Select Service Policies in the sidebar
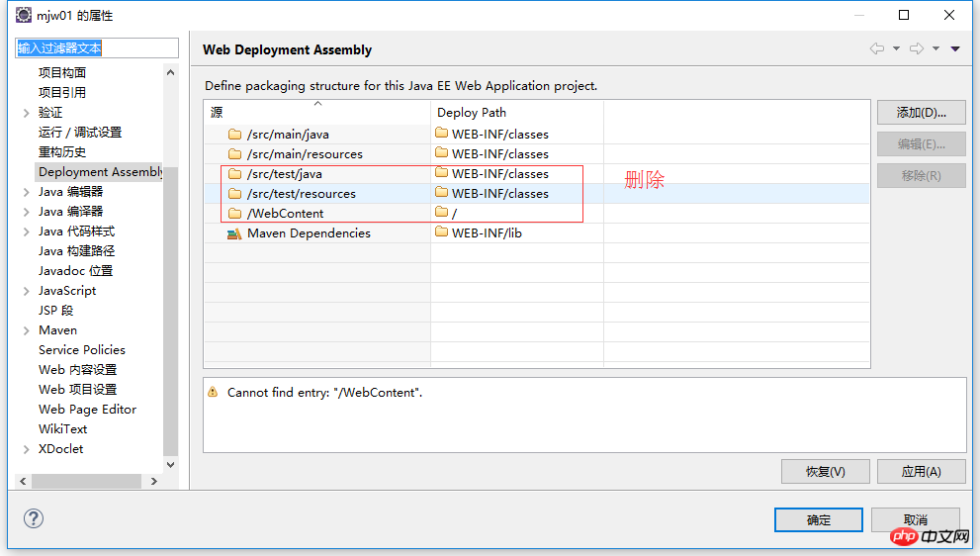980x556 pixels. [x=82, y=350]
